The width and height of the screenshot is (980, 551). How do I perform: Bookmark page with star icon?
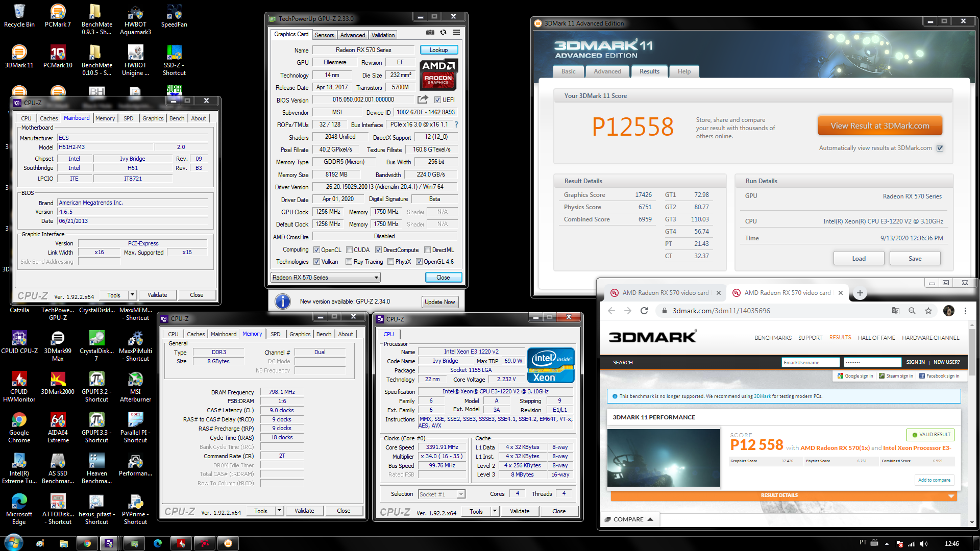928,311
